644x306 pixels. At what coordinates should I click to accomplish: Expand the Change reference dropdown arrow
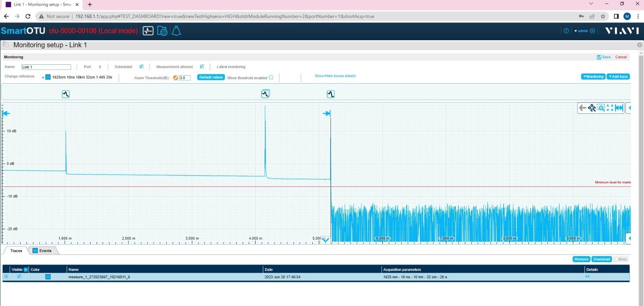43,77
